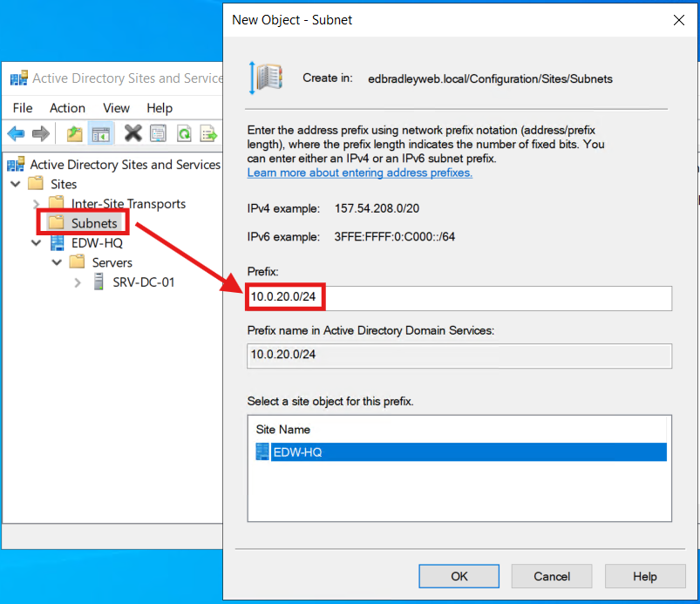Click the Refresh toolbar icon
Image resolution: width=700 pixels, height=604 pixels.
pos(183,132)
